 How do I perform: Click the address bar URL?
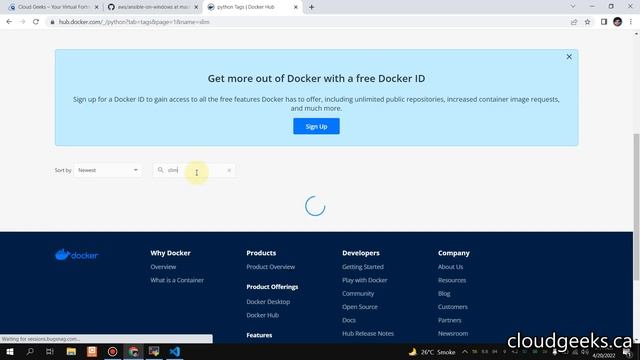(x=134, y=22)
